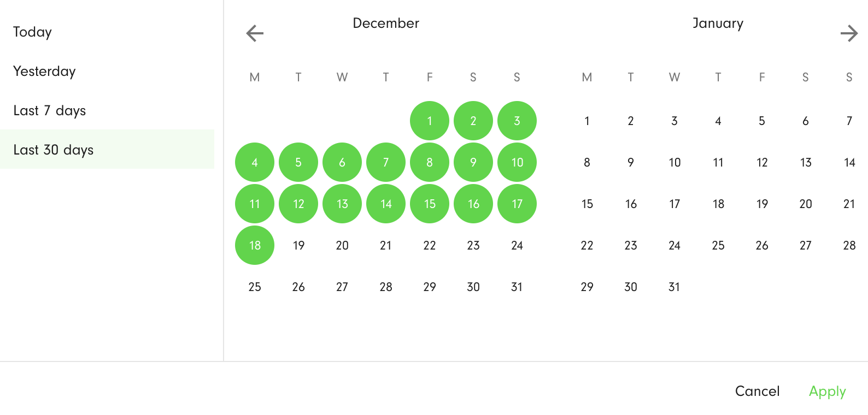Go to previous month with left arrow
The height and width of the screenshot is (415, 868).
[x=255, y=33]
